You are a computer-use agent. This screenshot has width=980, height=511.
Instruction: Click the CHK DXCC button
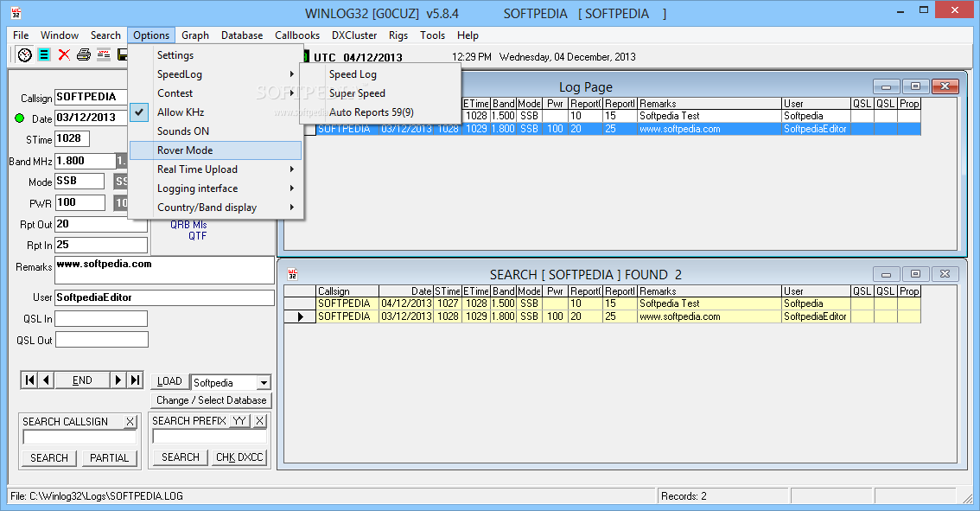coord(239,457)
